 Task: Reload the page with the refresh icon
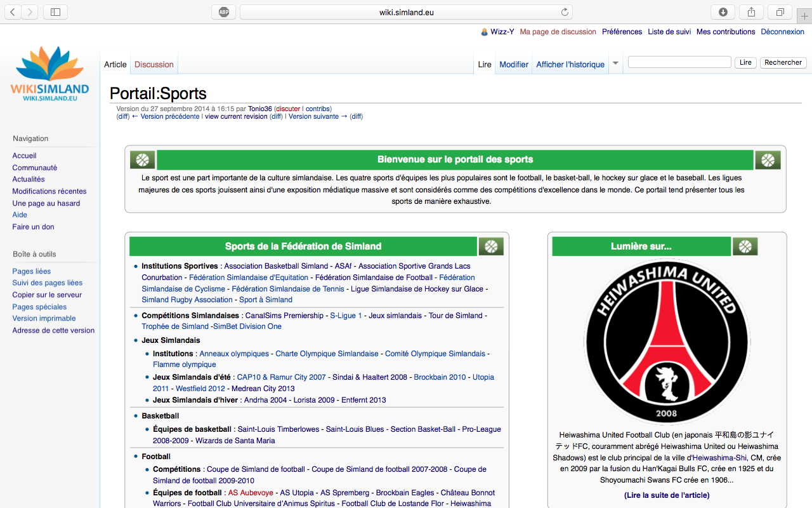click(565, 12)
